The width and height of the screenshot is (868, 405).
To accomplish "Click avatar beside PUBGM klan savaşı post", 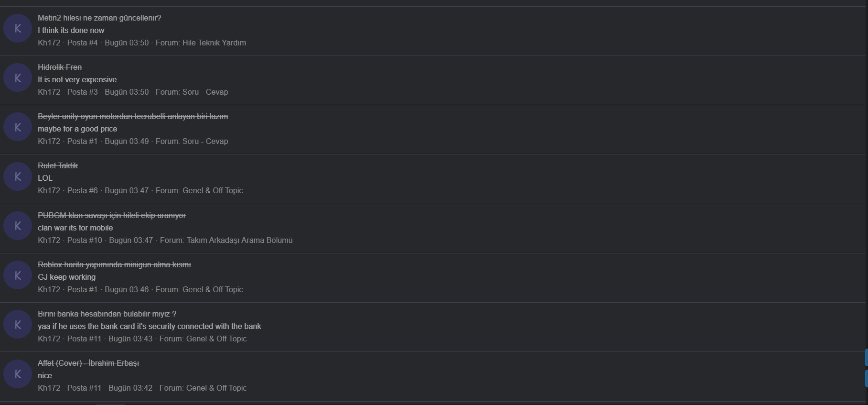I will point(18,226).
